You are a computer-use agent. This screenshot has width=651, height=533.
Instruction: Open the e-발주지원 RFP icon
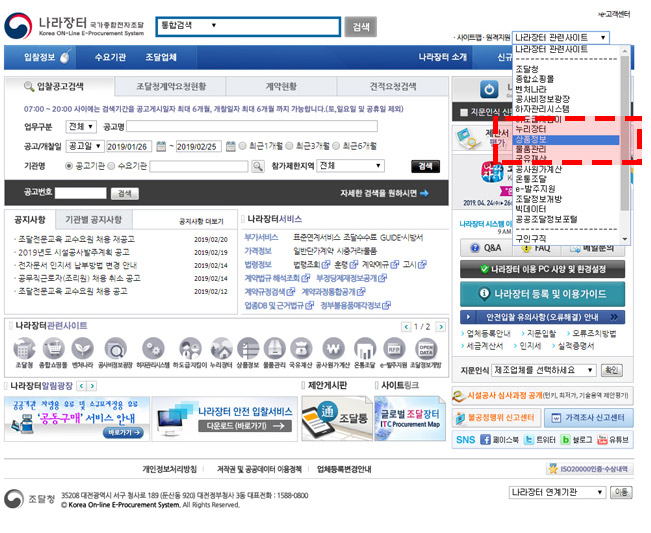394,348
